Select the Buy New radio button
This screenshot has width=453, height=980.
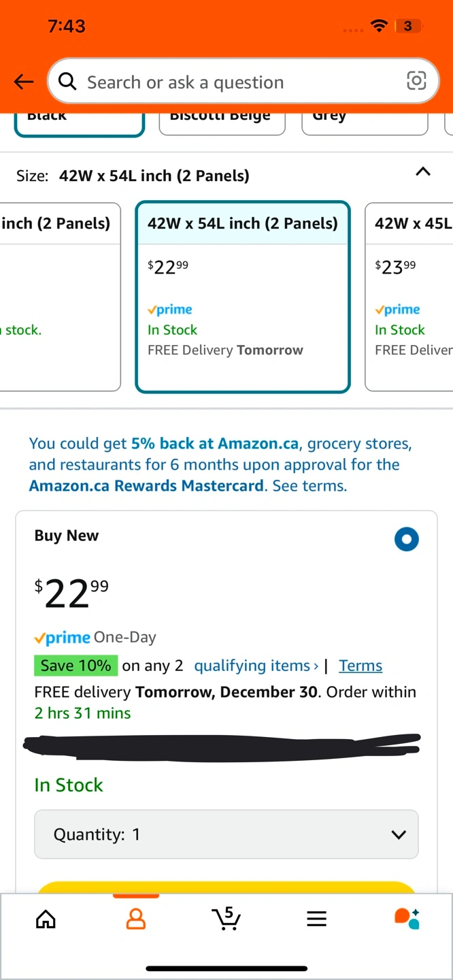click(x=407, y=539)
